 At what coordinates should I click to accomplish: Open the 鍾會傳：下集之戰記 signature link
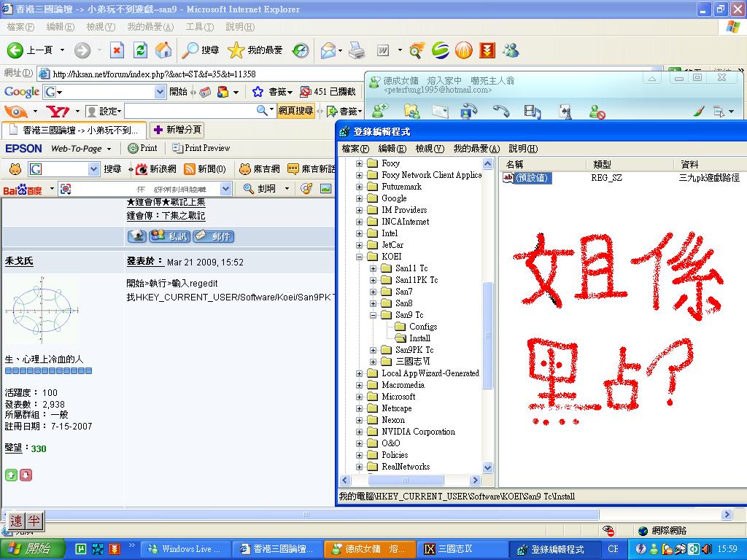click(166, 216)
